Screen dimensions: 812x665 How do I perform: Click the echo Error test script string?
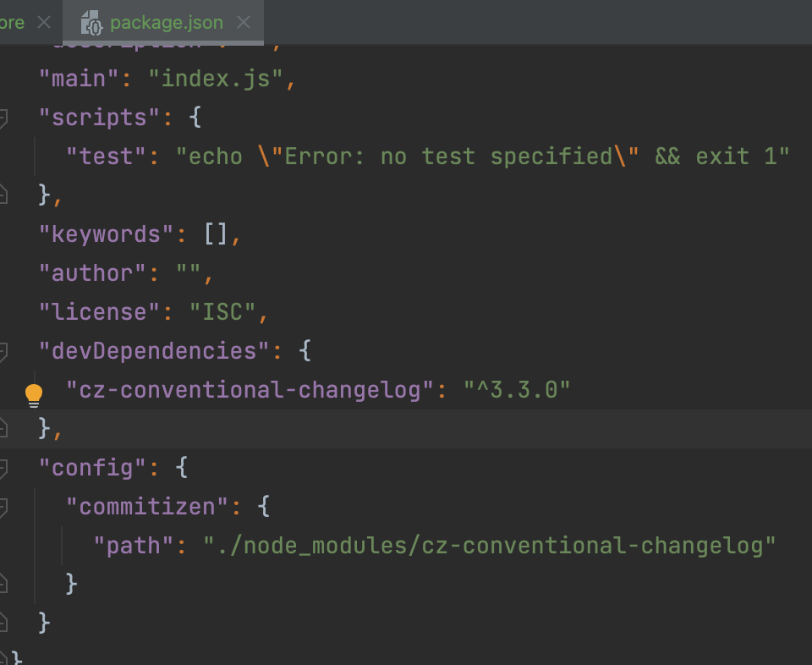tap(483, 157)
